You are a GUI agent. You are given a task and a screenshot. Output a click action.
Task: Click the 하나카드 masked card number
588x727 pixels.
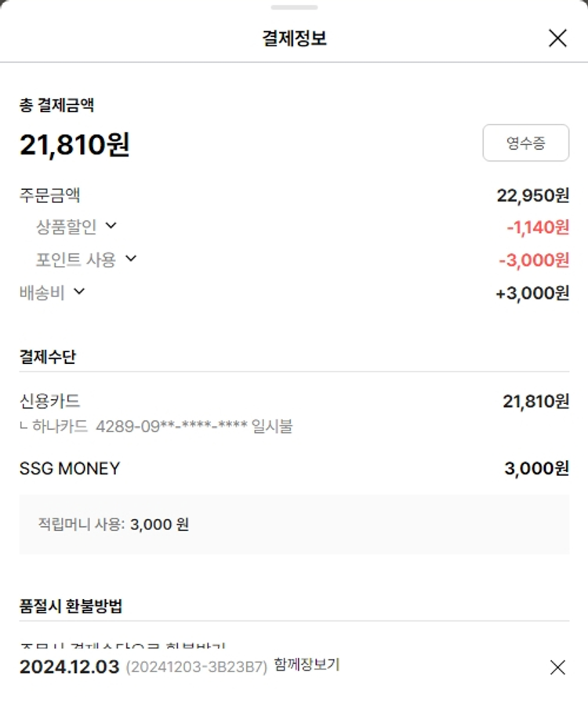click(x=172, y=427)
